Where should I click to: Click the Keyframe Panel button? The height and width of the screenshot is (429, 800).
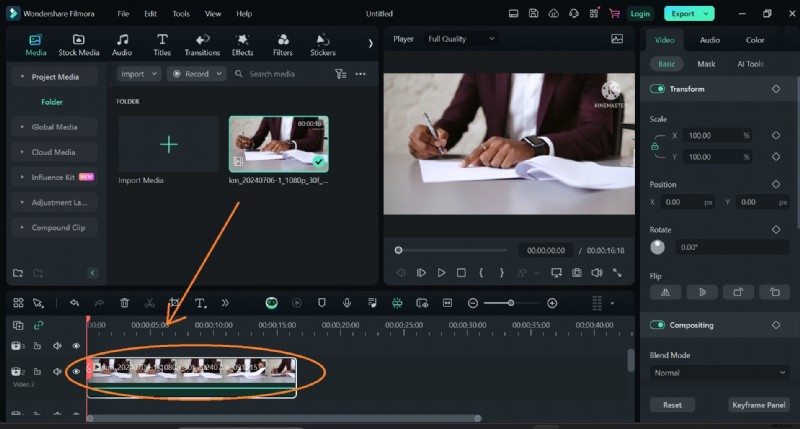[758, 405]
